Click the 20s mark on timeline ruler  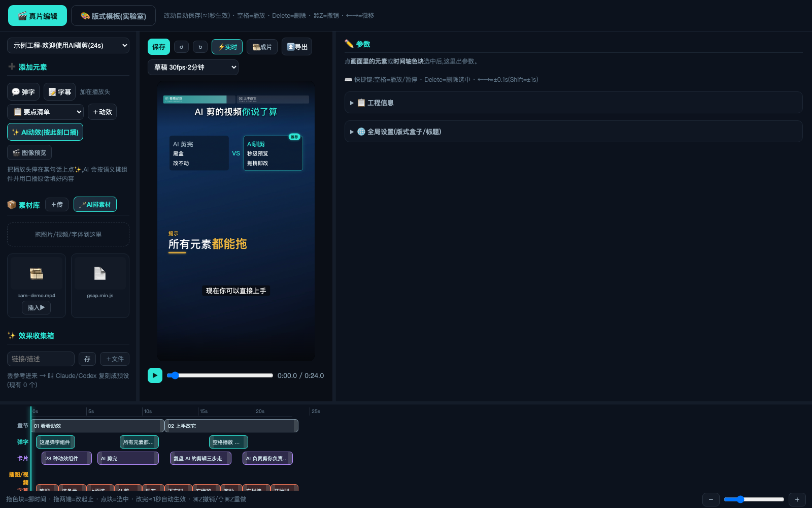point(260,411)
